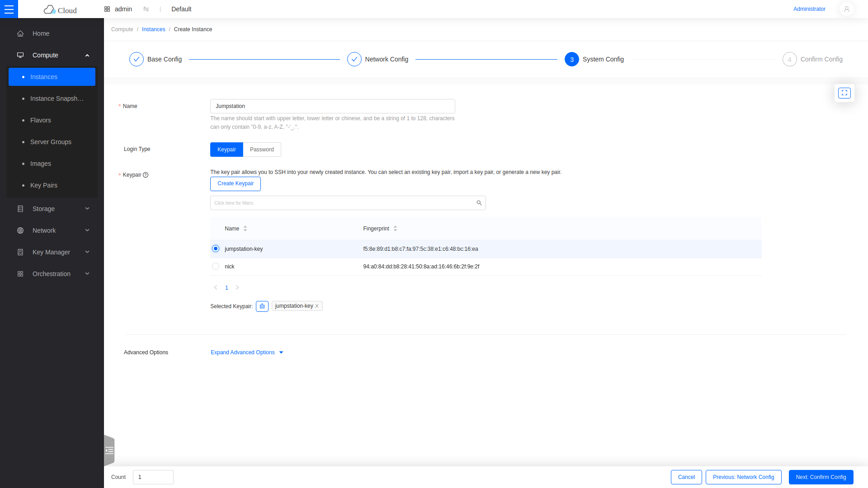Screen dimensions: 868x488
Task: Click the search magnifier in keypair filter
Action: [479, 203]
